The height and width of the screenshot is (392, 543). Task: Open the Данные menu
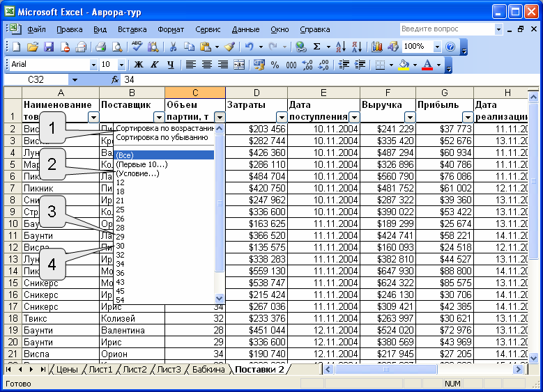245,29
